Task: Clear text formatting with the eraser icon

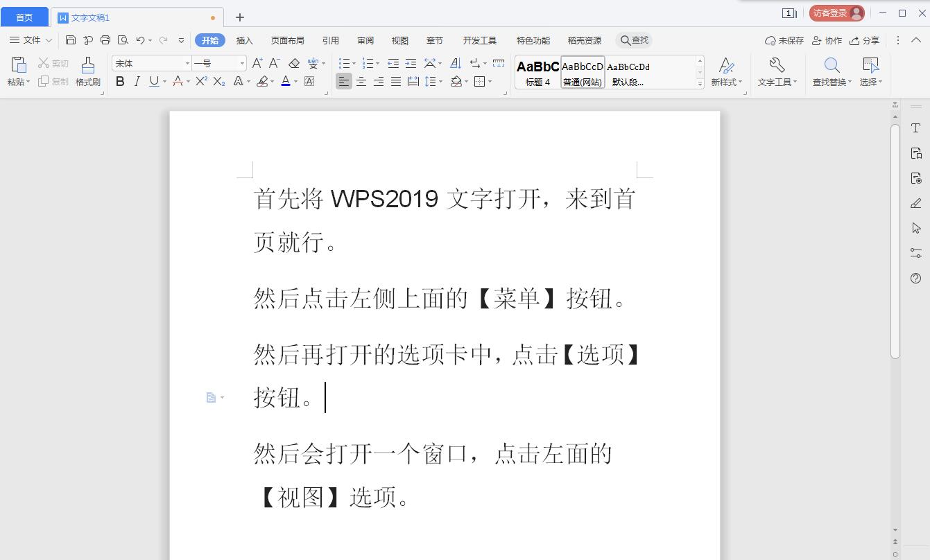Action: [293, 62]
